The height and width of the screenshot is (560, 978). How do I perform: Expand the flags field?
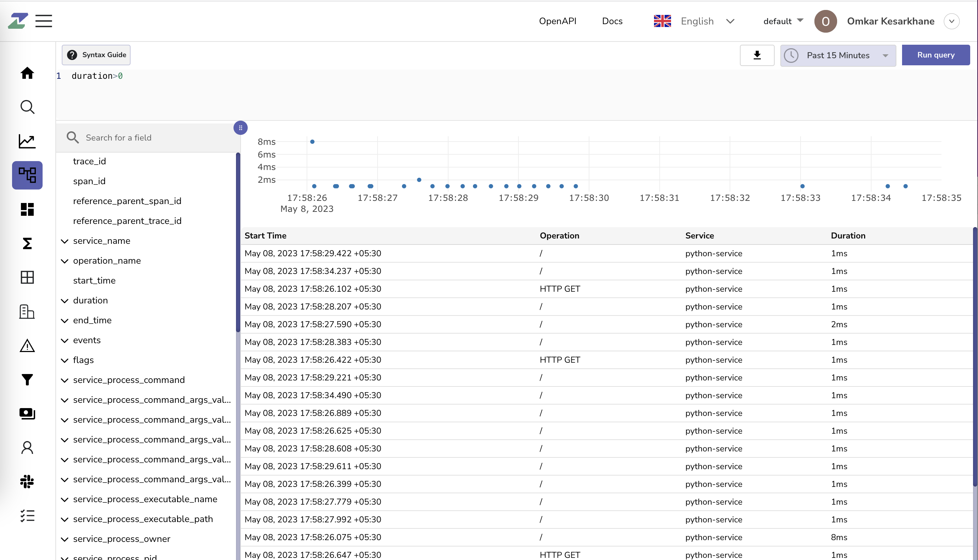(x=65, y=361)
